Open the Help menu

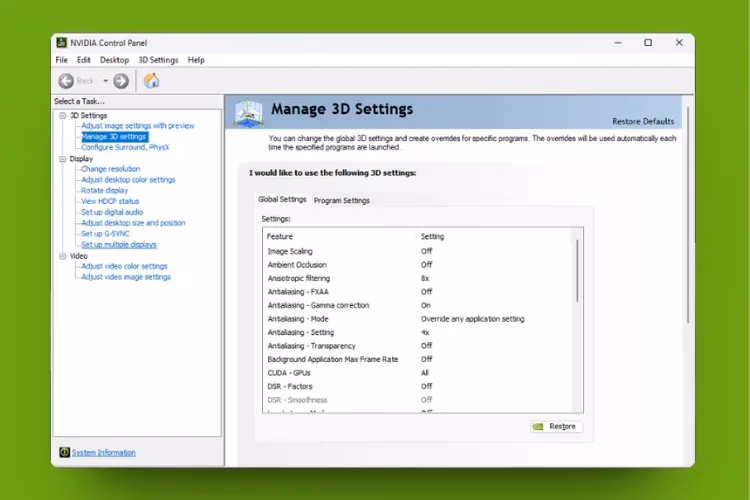point(196,60)
